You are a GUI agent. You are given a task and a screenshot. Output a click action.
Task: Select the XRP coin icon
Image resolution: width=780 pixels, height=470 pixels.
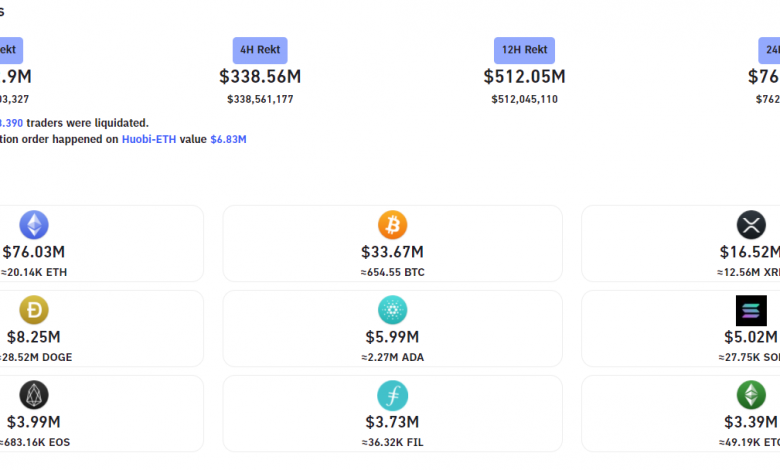751,225
